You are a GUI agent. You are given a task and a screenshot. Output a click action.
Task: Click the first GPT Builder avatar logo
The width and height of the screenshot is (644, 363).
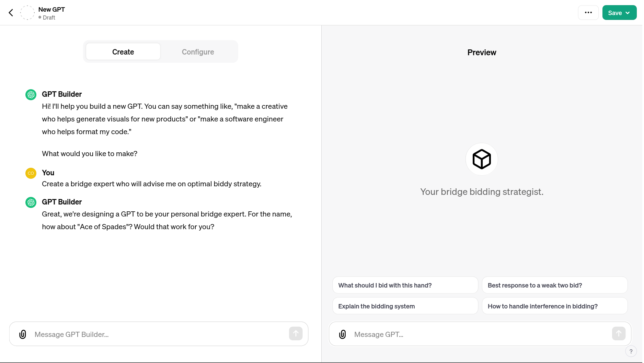(31, 95)
